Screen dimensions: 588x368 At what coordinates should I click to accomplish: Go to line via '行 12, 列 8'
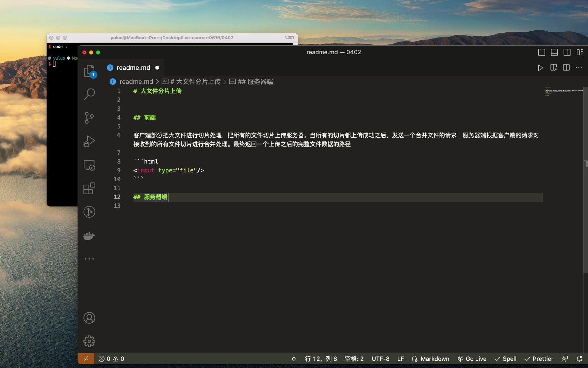coord(321,359)
